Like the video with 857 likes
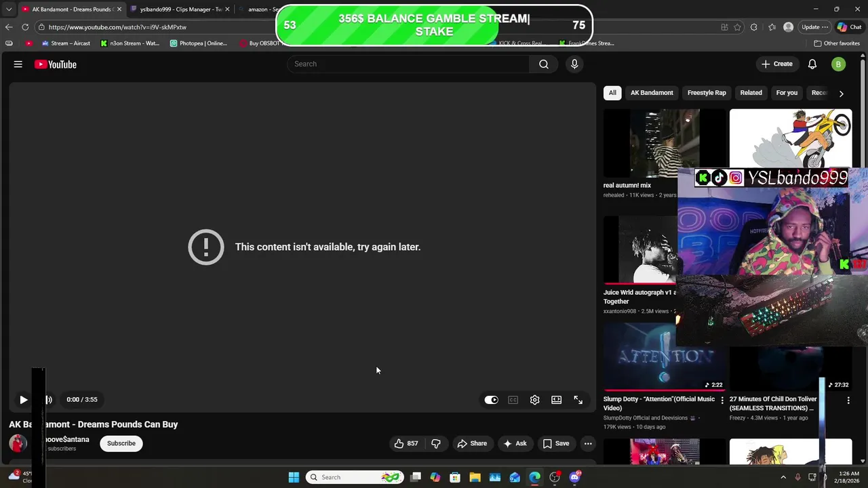The height and width of the screenshot is (488, 868). tap(407, 443)
